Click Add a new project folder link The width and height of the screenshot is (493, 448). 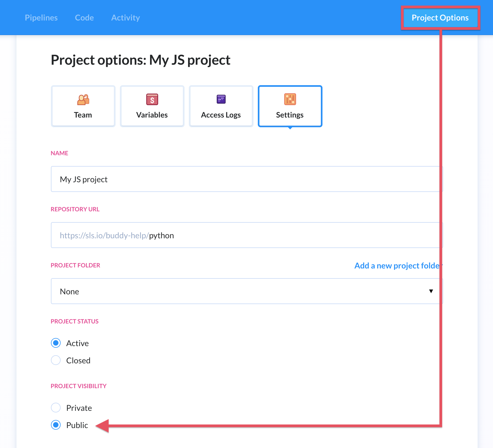click(x=398, y=266)
